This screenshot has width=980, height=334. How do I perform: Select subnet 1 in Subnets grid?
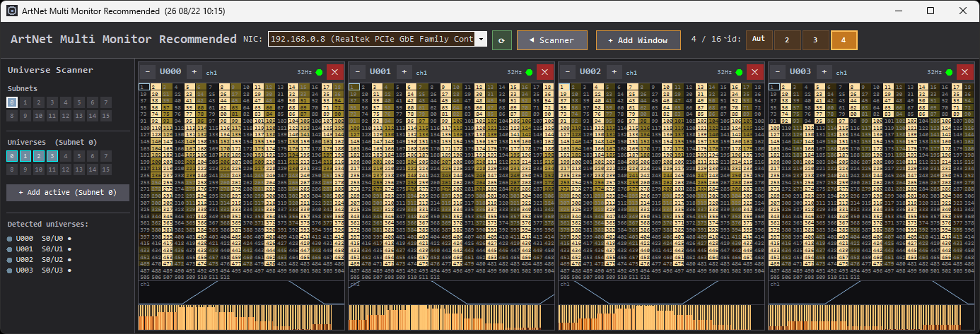[x=25, y=102]
